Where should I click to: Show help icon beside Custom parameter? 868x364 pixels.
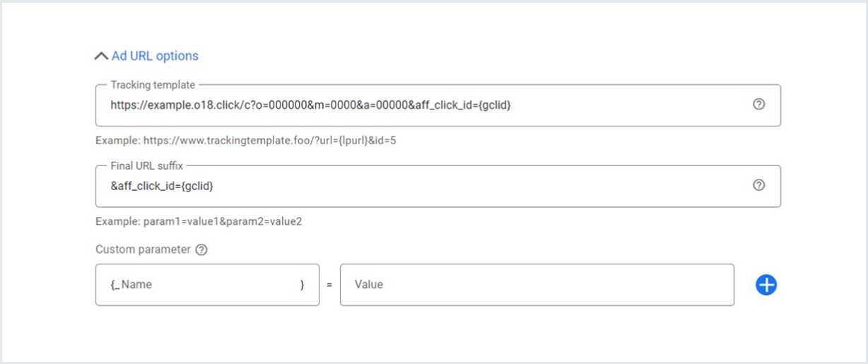(201, 249)
